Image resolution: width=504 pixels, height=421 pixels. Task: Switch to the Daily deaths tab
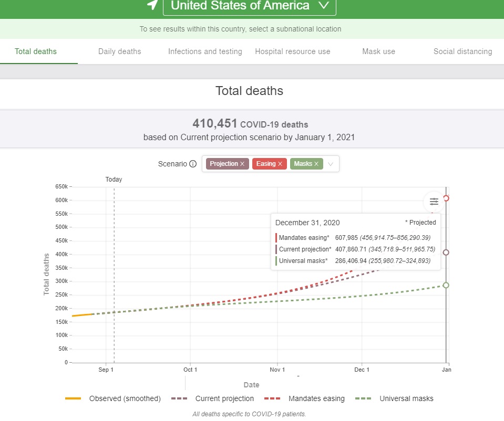click(120, 51)
